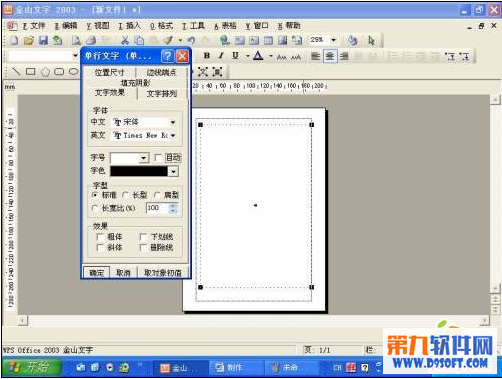Open the 插入 Insert menu
The image size is (502, 379).
pyautogui.click(x=130, y=26)
